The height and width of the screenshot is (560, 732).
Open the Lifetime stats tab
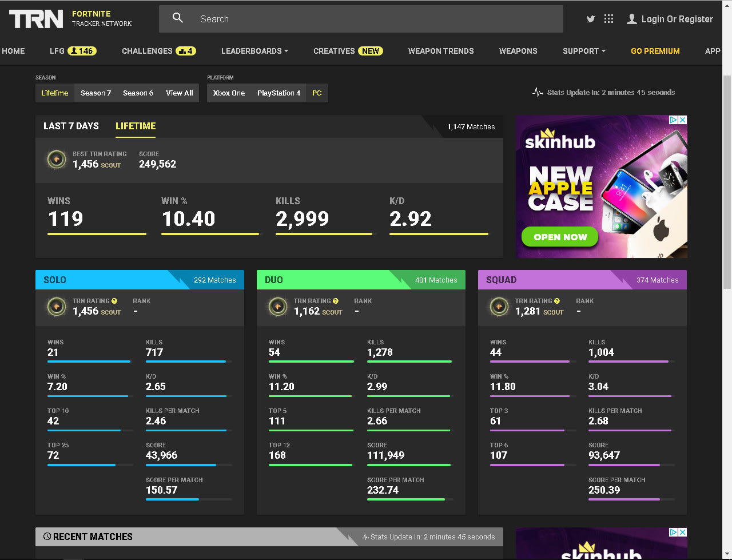point(136,126)
